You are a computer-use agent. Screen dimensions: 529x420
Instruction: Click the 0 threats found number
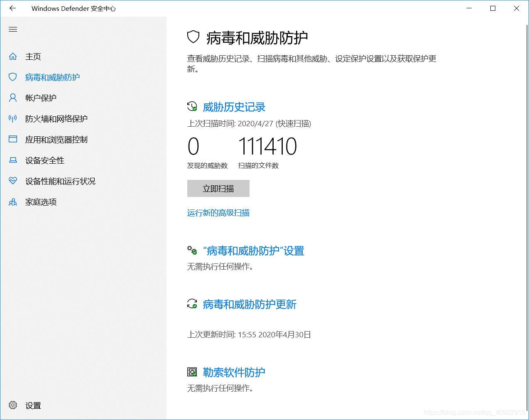pos(193,146)
